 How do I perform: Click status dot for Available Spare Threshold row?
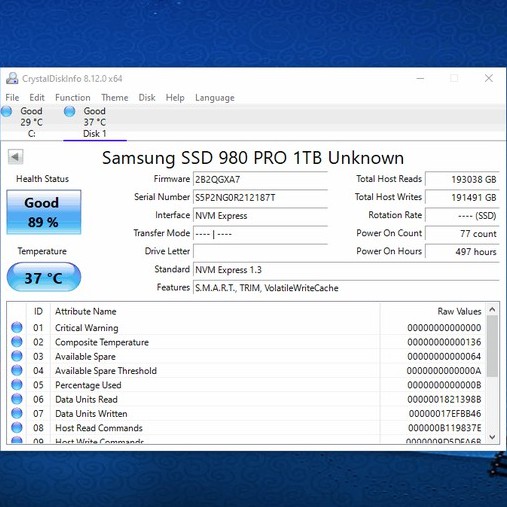click(x=17, y=370)
